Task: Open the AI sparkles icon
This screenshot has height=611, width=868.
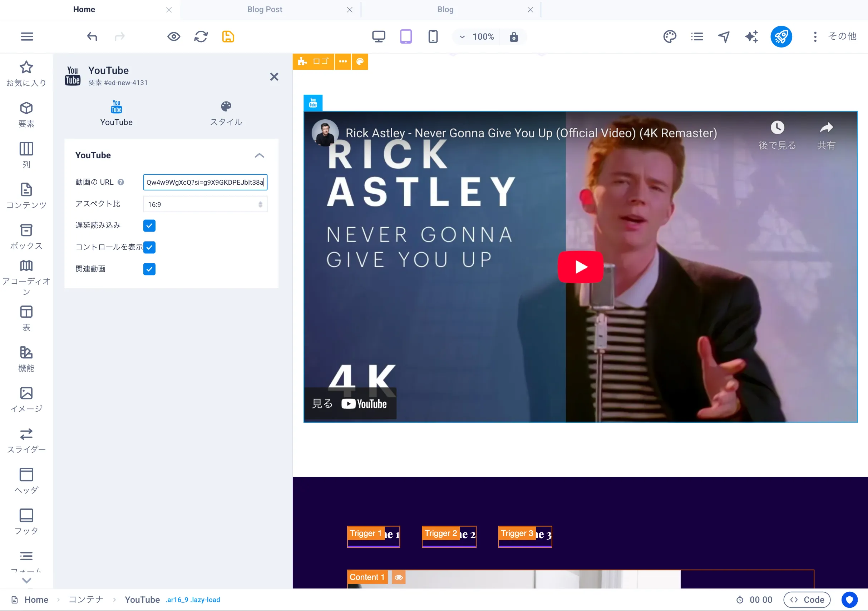Action: coord(751,37)
